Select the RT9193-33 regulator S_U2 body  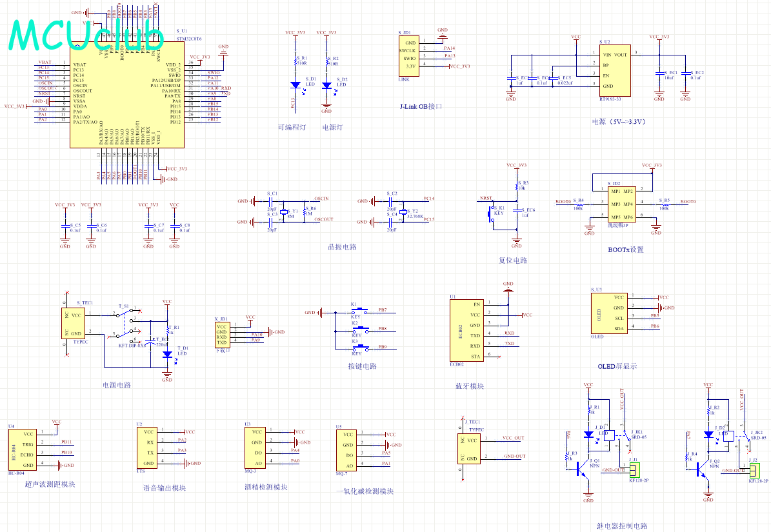[615, 70]
